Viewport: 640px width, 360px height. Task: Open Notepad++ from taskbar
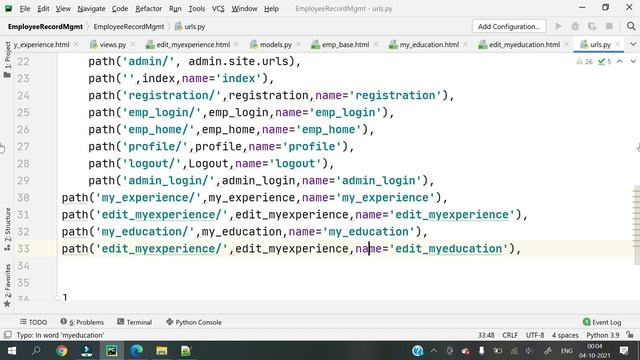[186, 351]
